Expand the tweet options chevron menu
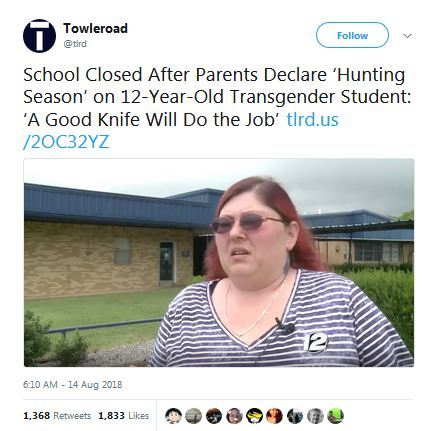The width and height of the screenshot is (434, 431). coord(407,36)
